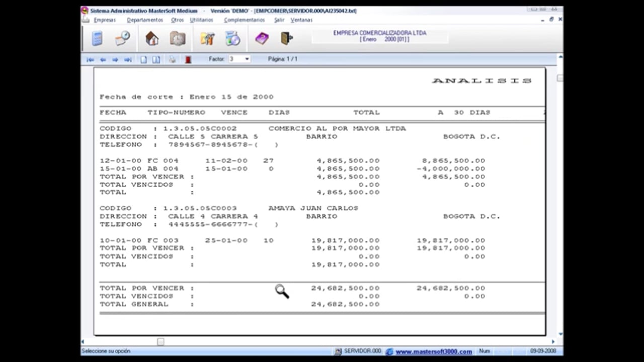The width and height of the screenshot is (644, 362).
Task: Close report with red door icon
Action: click(x=188, y=59)
